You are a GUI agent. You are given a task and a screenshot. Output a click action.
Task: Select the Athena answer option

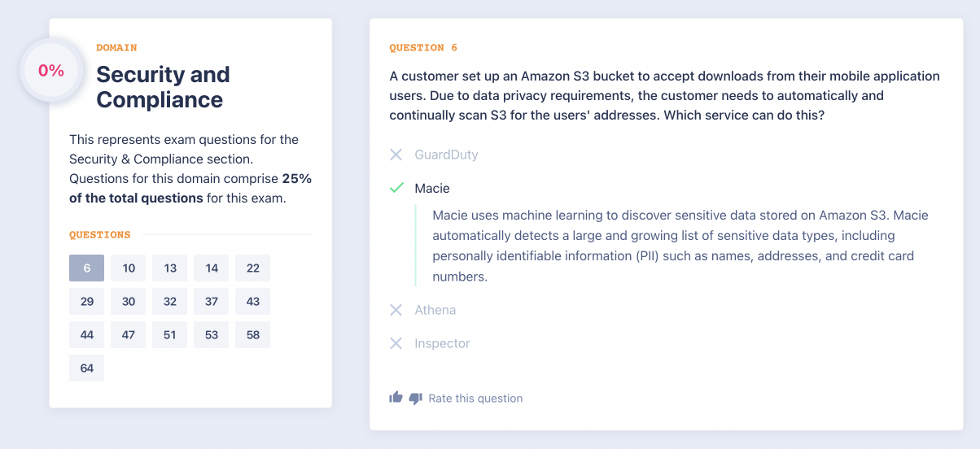[x=435, y=310]
